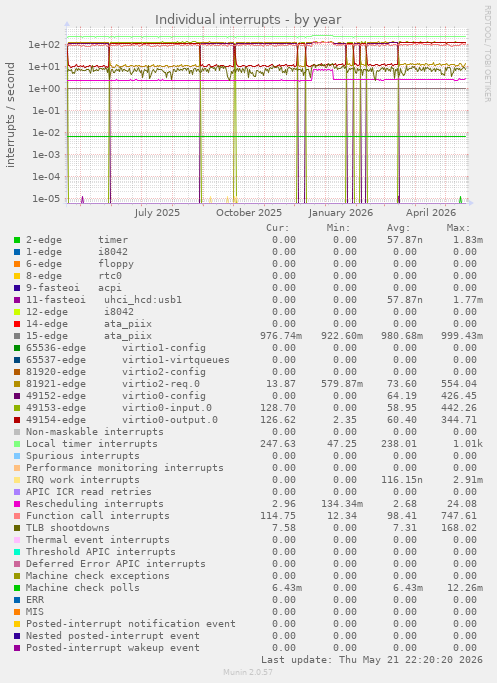Screen dimensions: 497x683
Task: Click the salmon Function call interrupts swatch
Action: (x=17, y=516)
